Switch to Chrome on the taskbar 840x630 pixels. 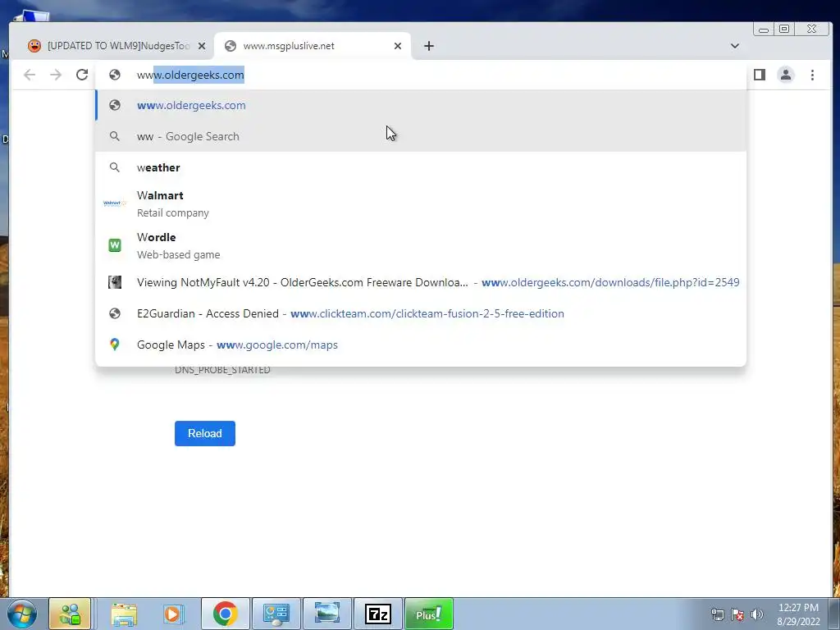[x=226, y=614]
